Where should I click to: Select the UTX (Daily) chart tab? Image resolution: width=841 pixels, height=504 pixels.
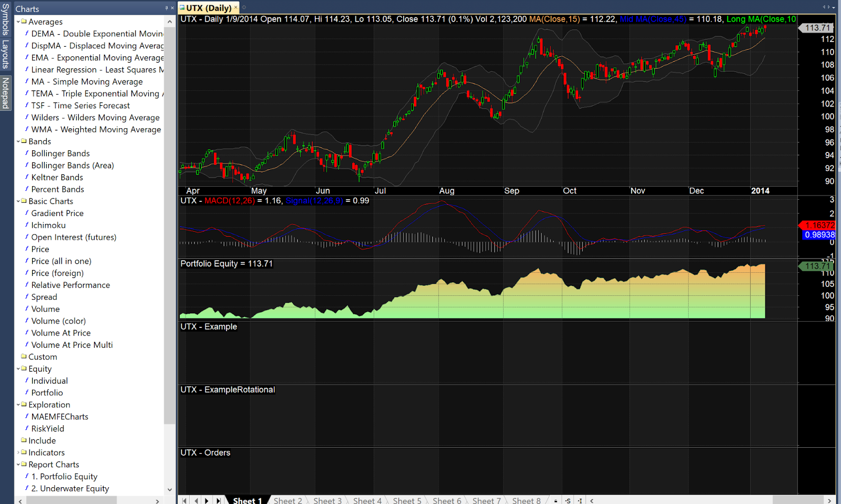(208, 8)
